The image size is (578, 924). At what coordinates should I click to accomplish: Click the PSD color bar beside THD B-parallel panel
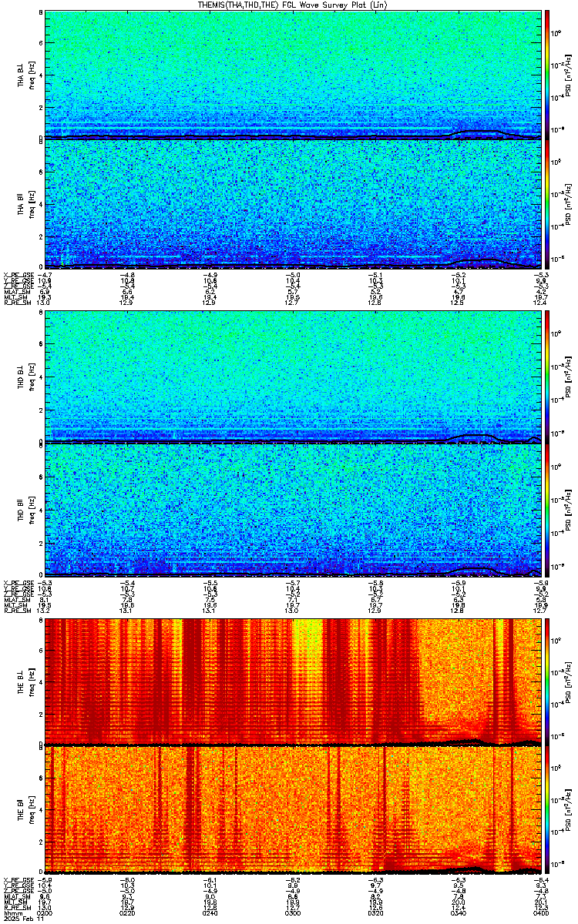point(548,509)
